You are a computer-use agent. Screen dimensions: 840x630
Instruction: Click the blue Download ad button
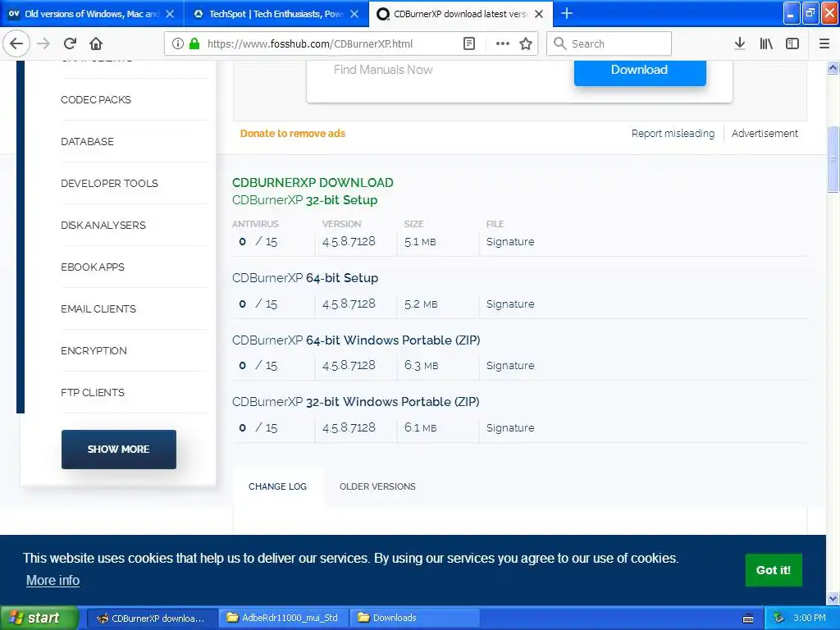click(x=640, y=71)
